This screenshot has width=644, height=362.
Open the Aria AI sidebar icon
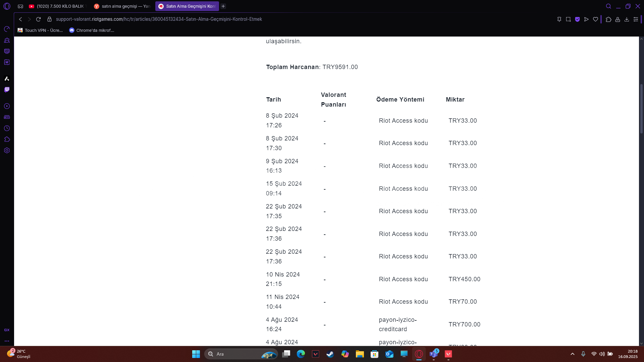coord(7,79)
